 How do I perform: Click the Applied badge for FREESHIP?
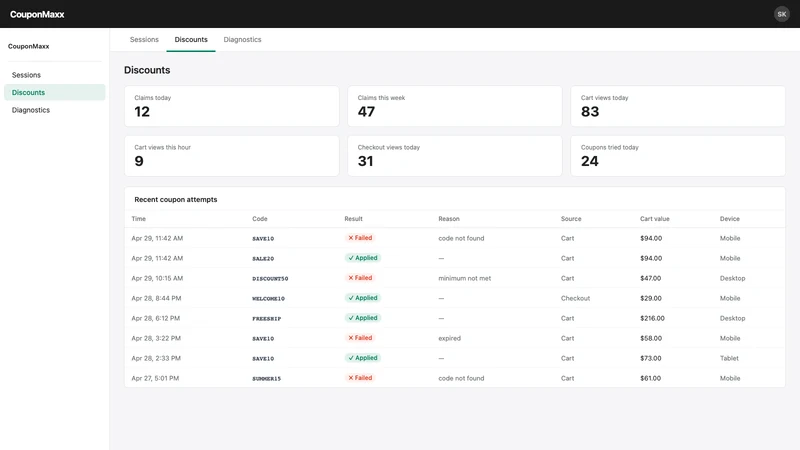(x=363, y=317)
